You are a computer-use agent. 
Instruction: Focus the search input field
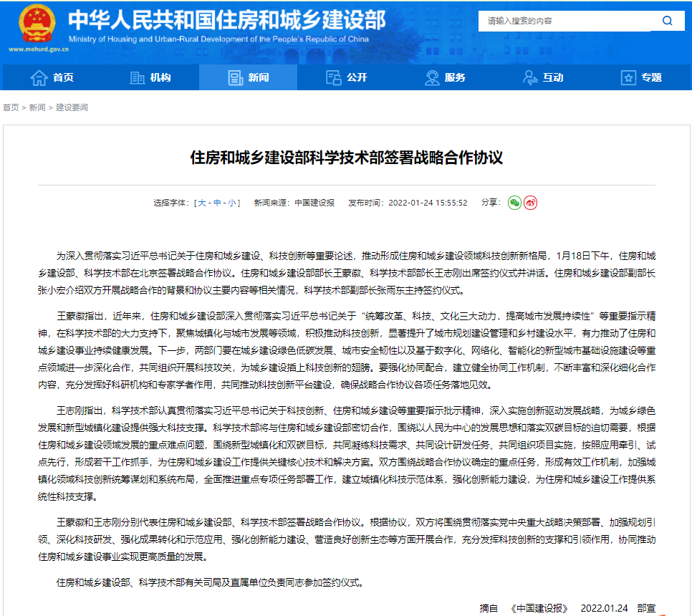564,21
